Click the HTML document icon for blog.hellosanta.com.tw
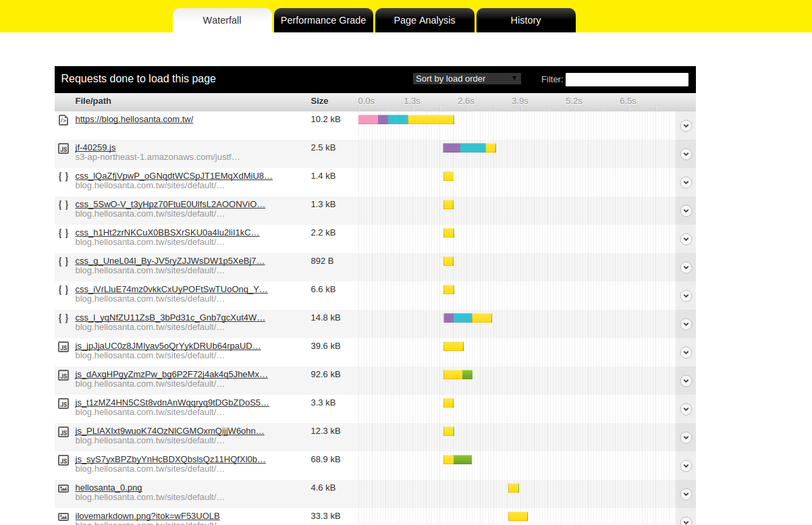 click(x=63, y=120)
